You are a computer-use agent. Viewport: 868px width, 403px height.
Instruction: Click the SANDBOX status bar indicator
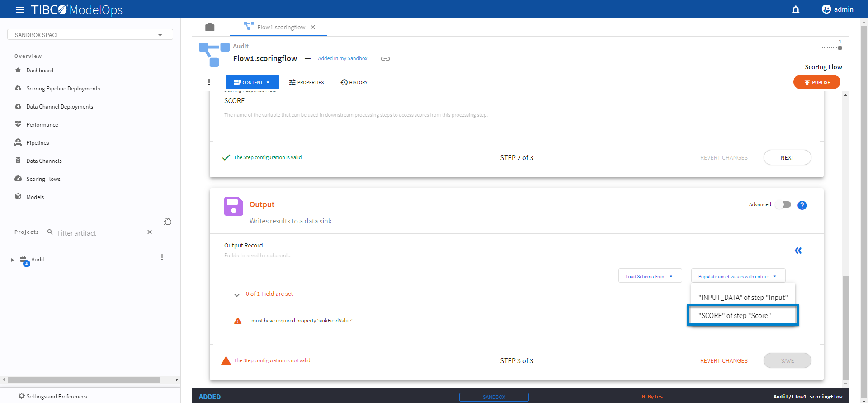pos(494,397)
